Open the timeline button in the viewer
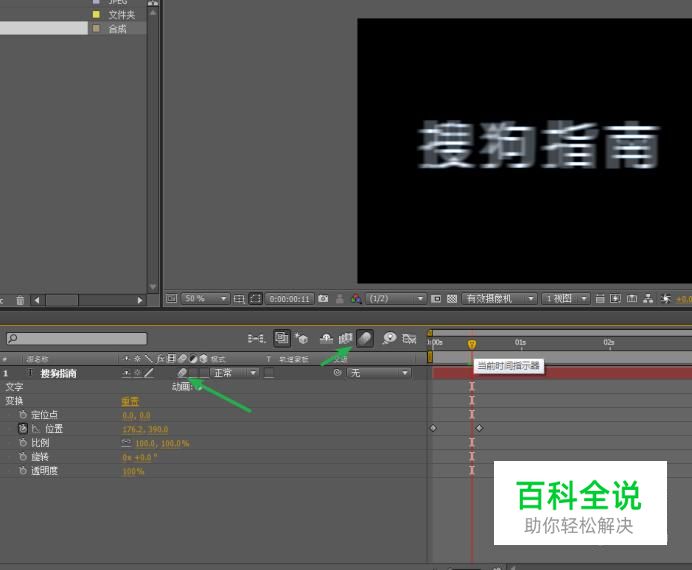This screenshot has width=692, height=570. point(632,299)
